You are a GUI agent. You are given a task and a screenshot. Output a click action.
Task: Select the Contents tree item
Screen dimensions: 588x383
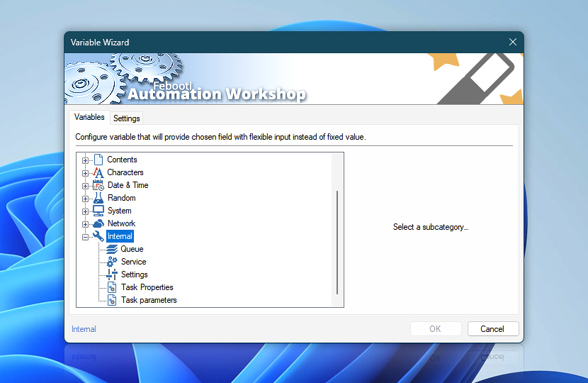[123, 160]
